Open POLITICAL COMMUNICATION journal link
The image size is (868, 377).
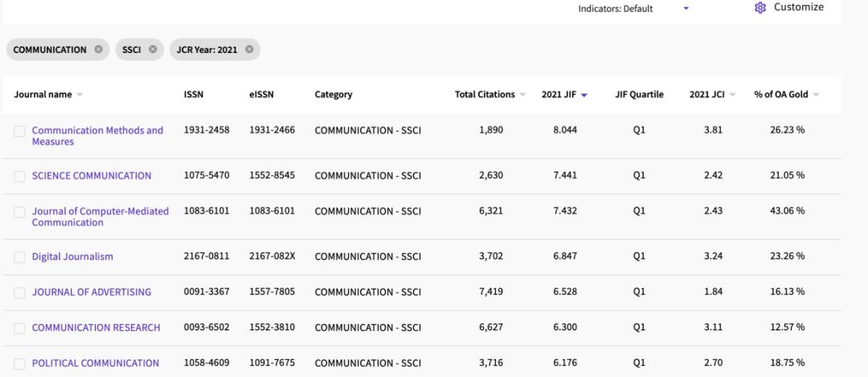pos(95,363)
